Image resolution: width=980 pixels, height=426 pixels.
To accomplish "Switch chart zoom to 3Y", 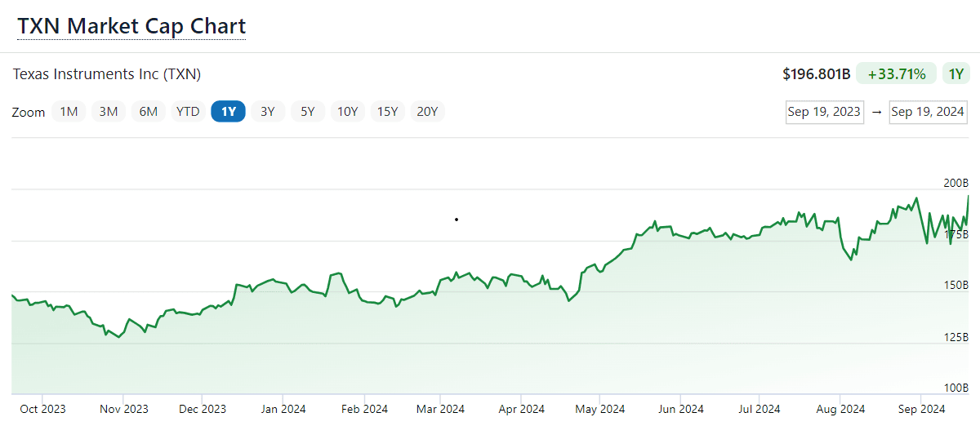I will (x=268, y=112).
